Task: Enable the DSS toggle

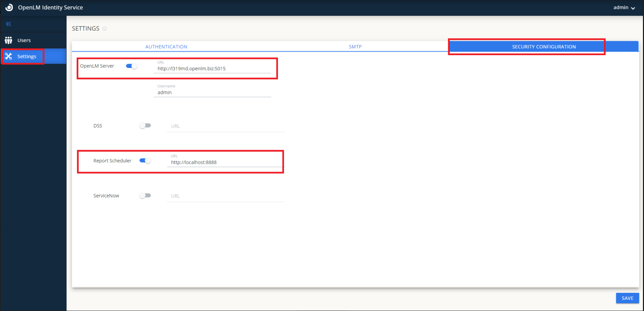Action: click(x=145, y=126)
